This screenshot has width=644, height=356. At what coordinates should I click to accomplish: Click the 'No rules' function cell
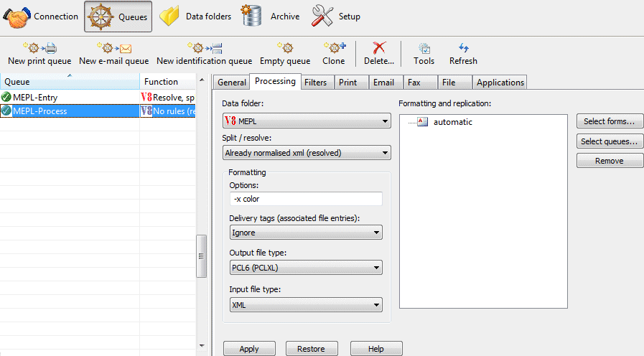(168, 111)
